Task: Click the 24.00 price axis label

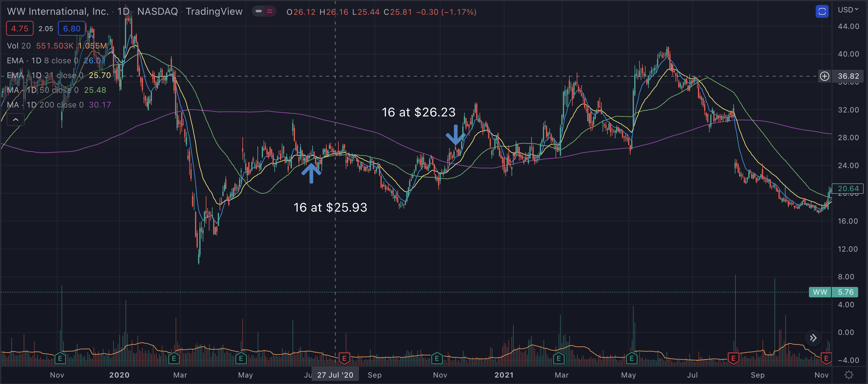Action: (x=848, y=166)
